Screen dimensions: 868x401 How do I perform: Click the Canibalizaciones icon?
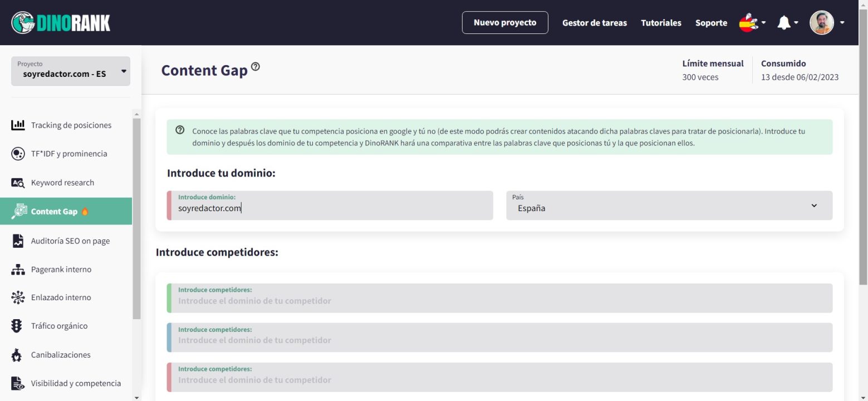(17, 355)
